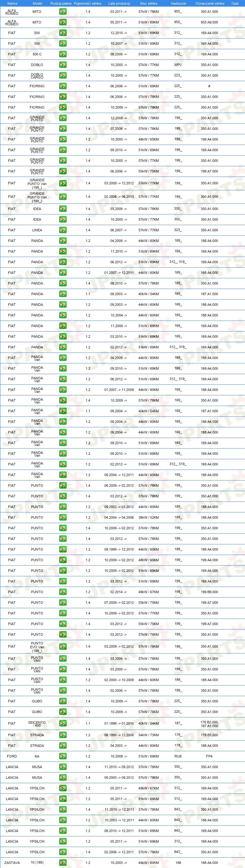Click the SEICENTO / 600 model name
Screen dimensions: 245x868
coord(37,724)
